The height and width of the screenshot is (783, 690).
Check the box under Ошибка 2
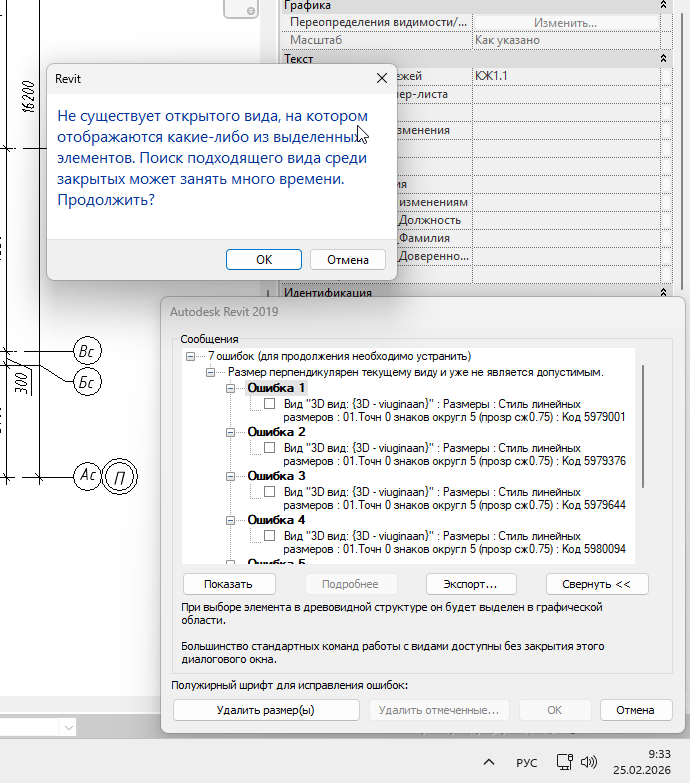pos(270,447)
